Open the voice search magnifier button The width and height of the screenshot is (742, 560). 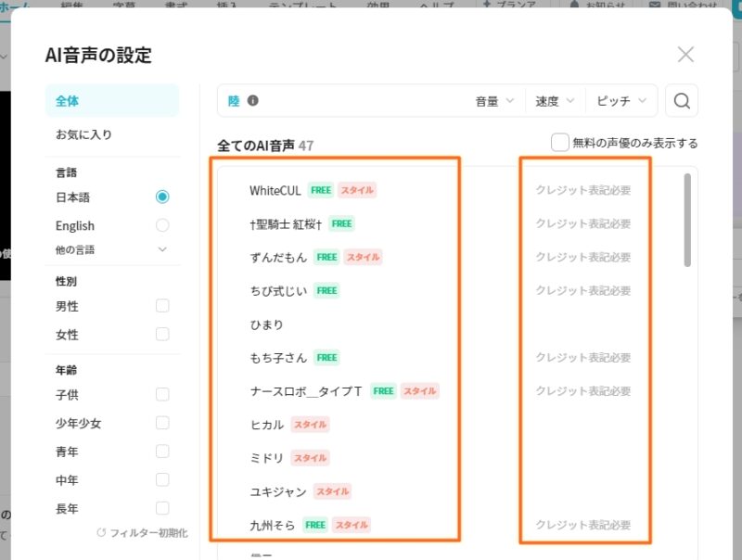(x=682, y=101)
